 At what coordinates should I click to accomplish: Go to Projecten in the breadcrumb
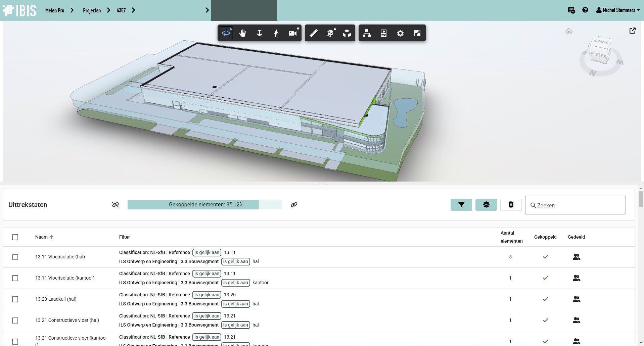pos(92,10)
